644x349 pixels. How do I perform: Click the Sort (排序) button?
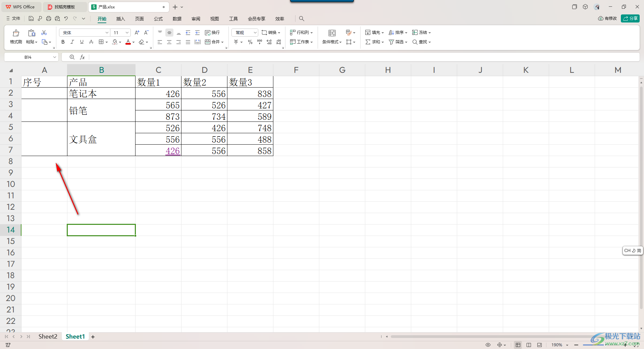[398, 33]
